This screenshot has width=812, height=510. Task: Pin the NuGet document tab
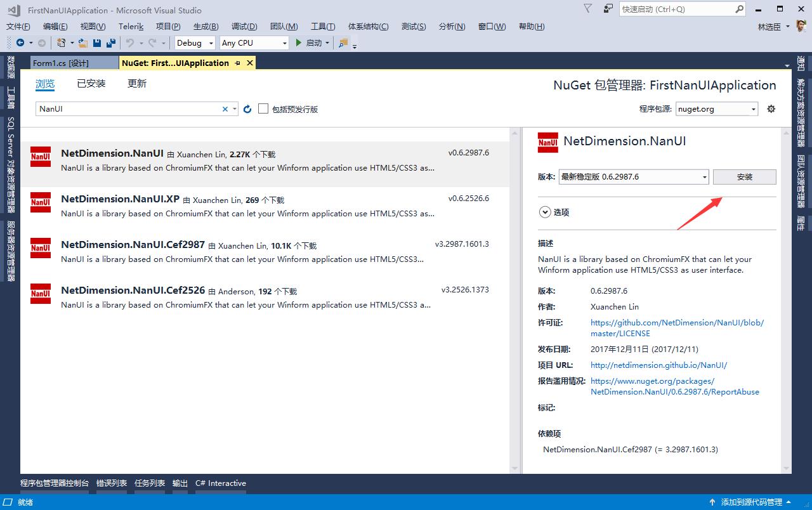(237, 63)
